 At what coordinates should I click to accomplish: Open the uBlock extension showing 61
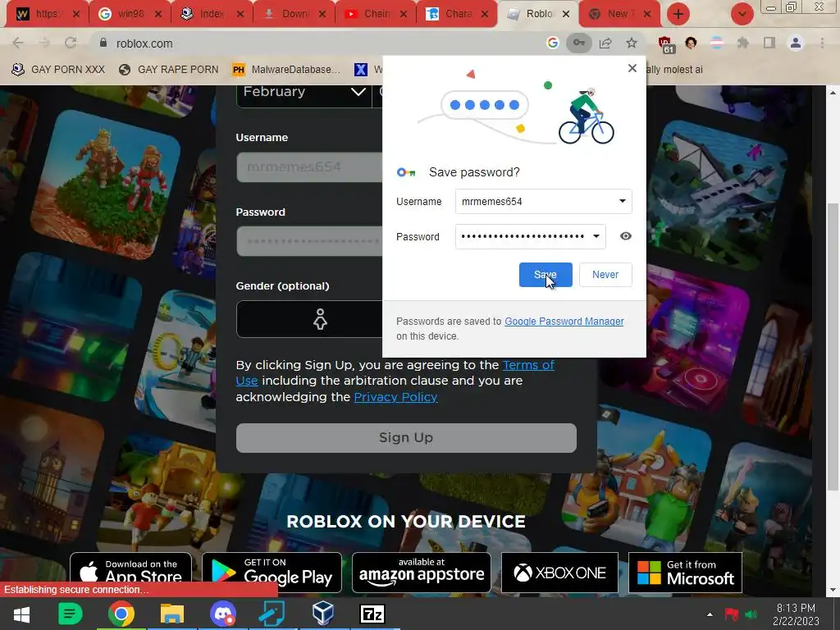[x=665, y=44]
